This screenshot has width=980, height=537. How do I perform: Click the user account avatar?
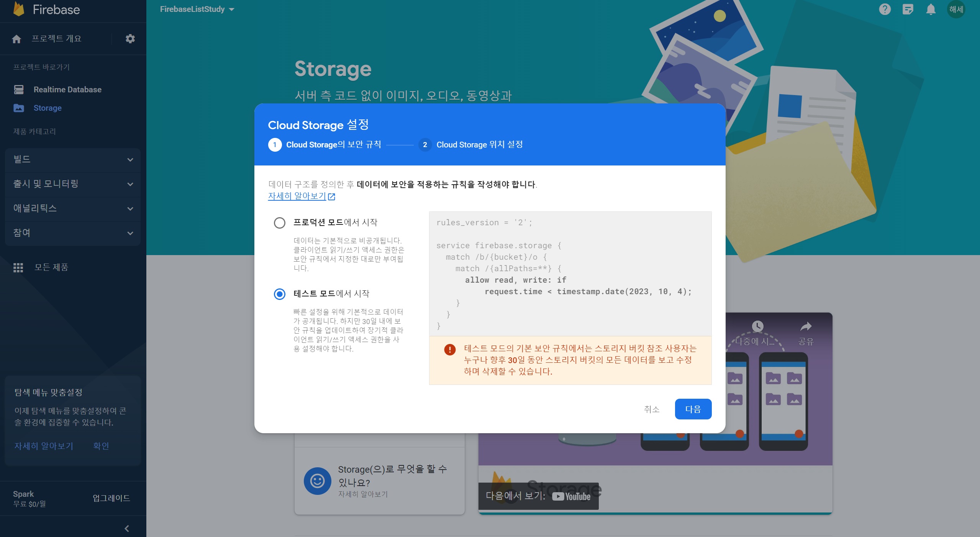coord(956,9)
